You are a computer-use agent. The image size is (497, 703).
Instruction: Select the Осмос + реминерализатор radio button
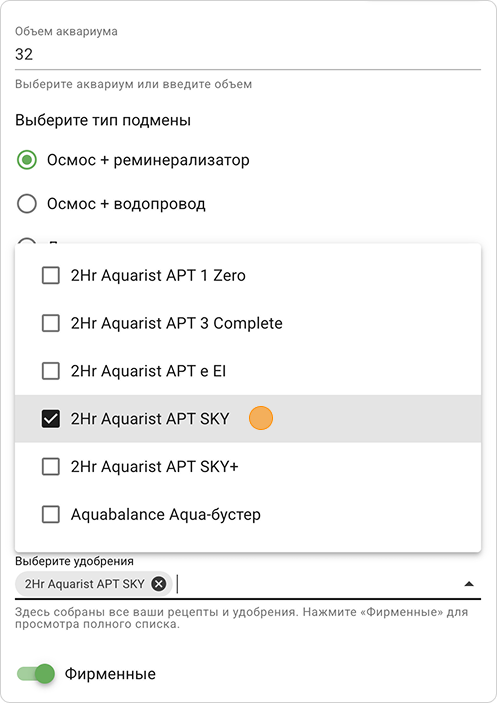pos(27,160)
